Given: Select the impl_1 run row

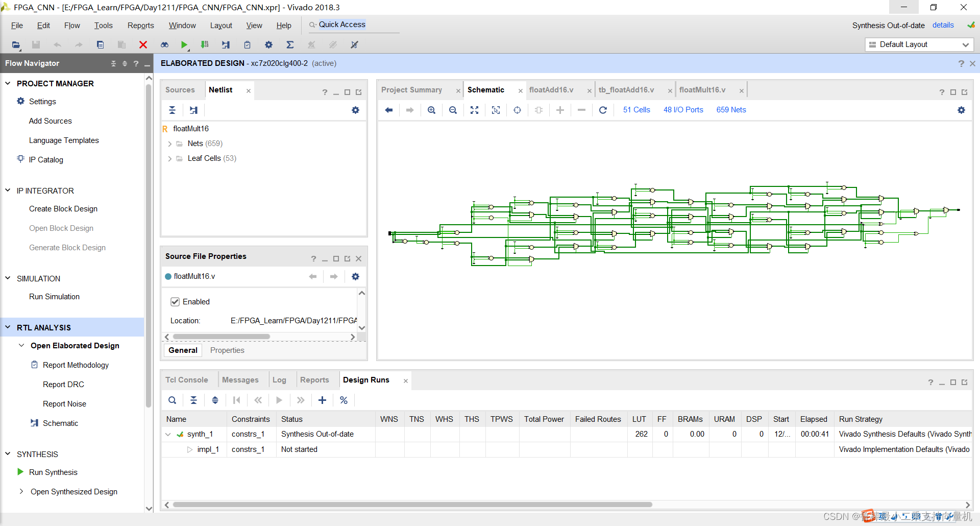Looking at the screenshot, I should pos(567,449).
